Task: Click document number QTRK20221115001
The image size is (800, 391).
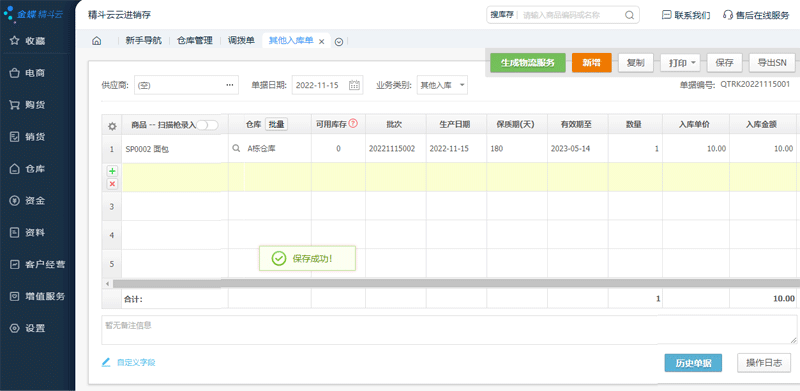Action: 755,84
